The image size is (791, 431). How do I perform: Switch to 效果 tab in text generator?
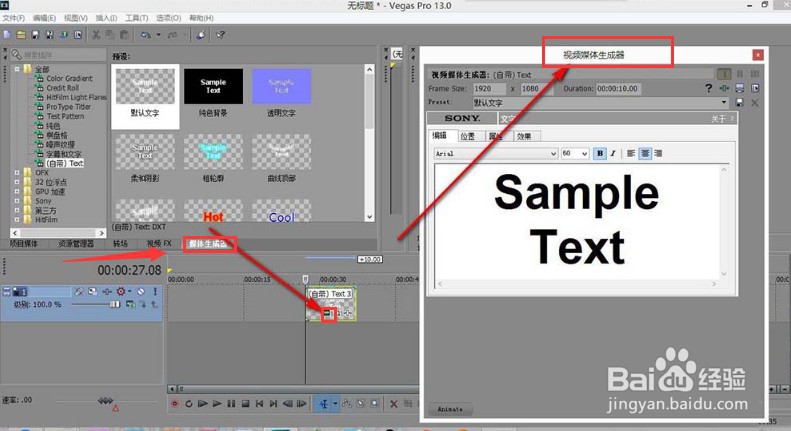525,136
